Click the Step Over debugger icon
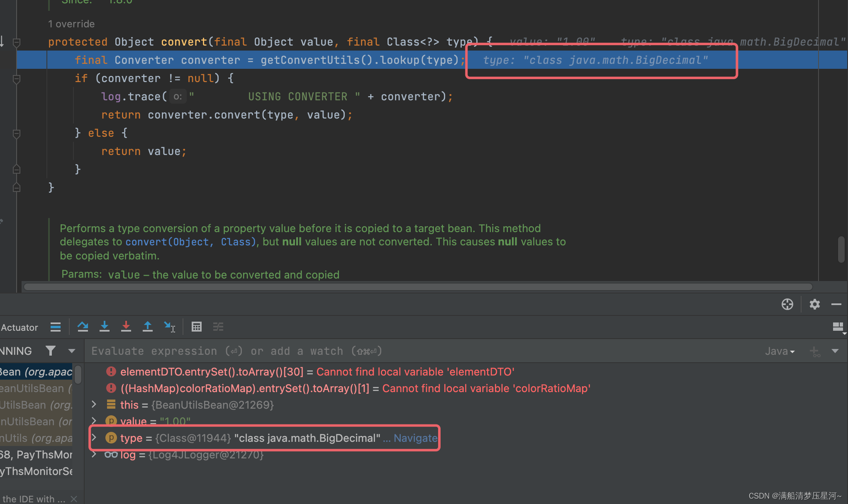The width and height of the screenshot is (848, 504). click(83, 327)
